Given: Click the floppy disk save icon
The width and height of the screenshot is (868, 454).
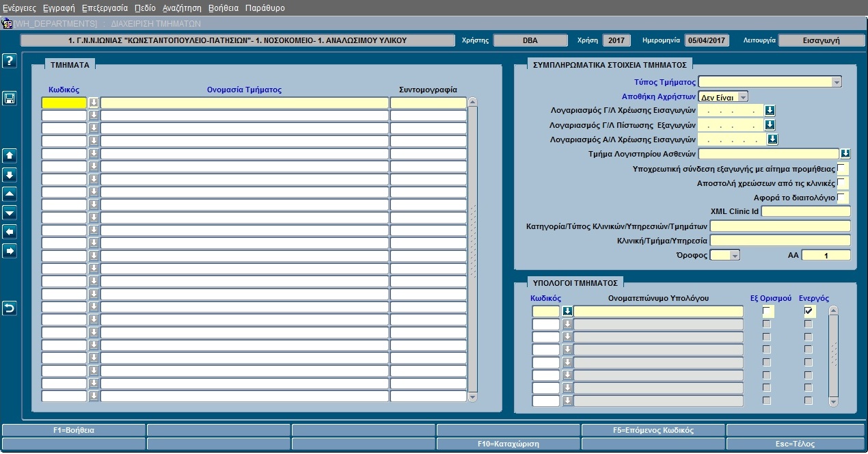Looking at the screenshot, I should pos(10,99).
